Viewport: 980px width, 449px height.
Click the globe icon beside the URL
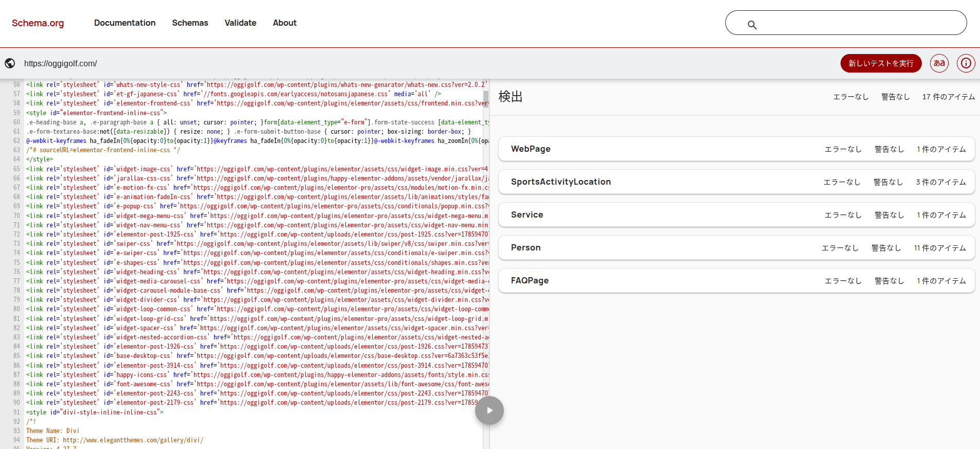point(10,63)
